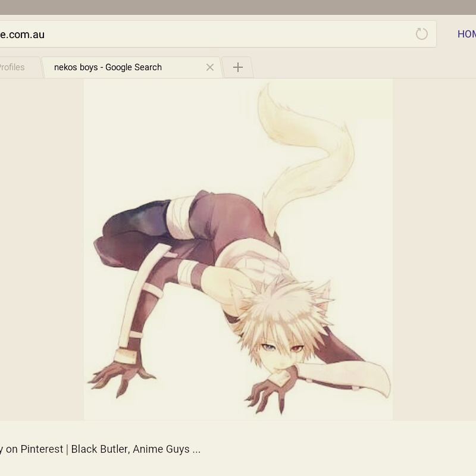
Task: Reload the page with the refresh icon
Action: pos(422,34)
